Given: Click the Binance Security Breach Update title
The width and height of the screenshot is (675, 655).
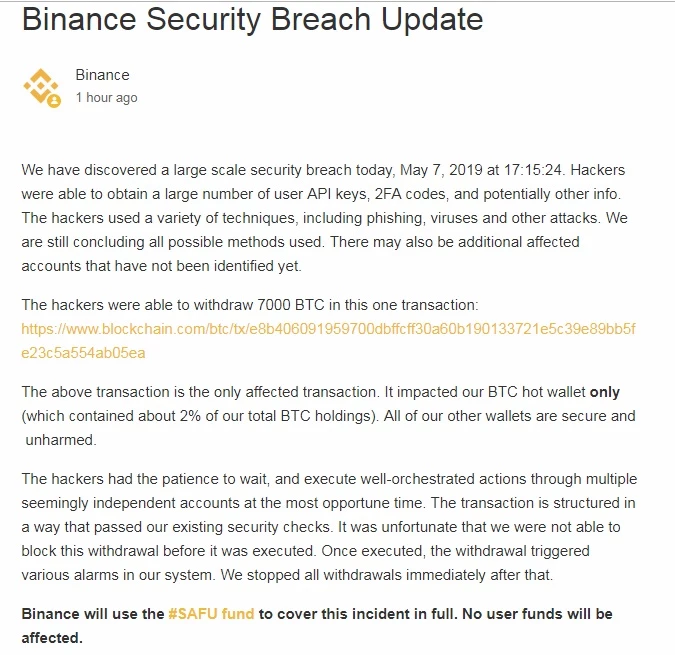Looking at the screenshot, I should (252, 20).
